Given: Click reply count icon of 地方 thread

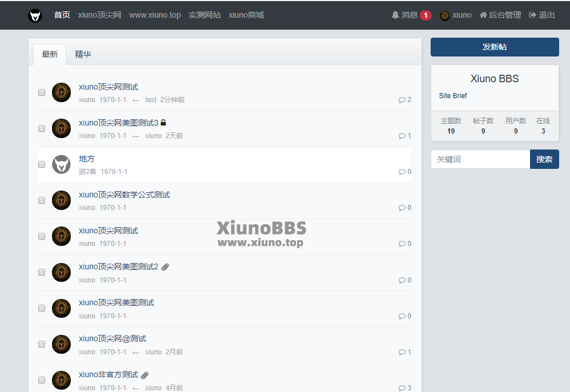Looking at the screenshot, I should pyautogui.click(x=402, y=172).
